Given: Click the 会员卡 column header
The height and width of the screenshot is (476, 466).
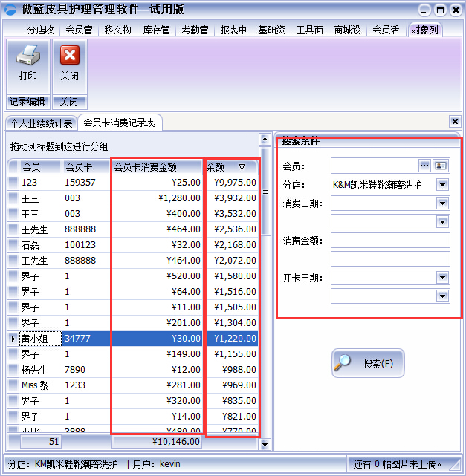Looking at the screenshot, I should pyautogui.click(x=85, y=167).
